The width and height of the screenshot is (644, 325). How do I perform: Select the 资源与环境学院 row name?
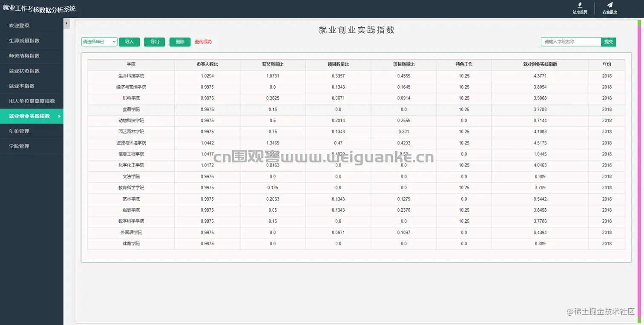pyautogui.click(x=131, y=143)
